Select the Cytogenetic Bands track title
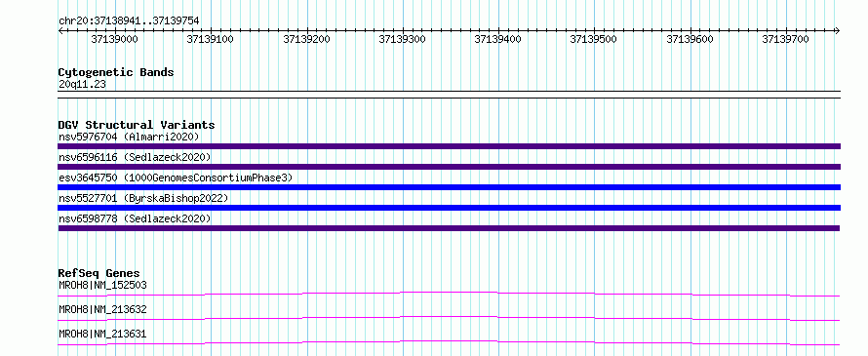868x356 pixels. (116, 72)
